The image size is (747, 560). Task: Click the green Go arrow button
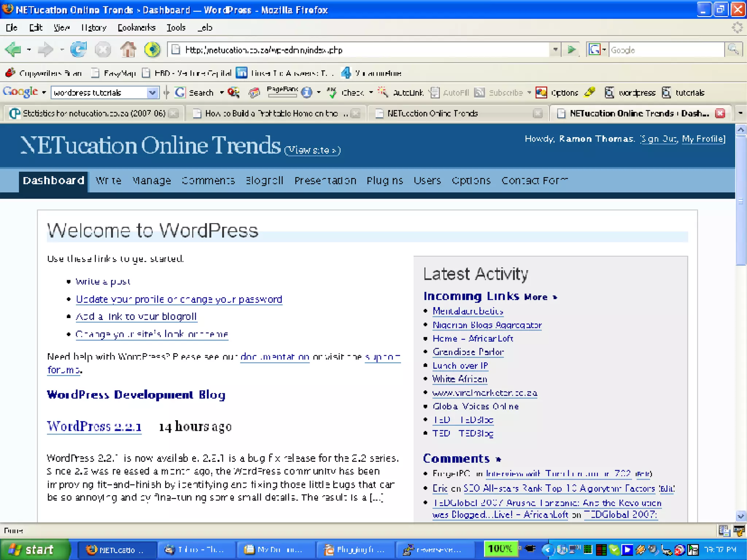tap(571, 50)
